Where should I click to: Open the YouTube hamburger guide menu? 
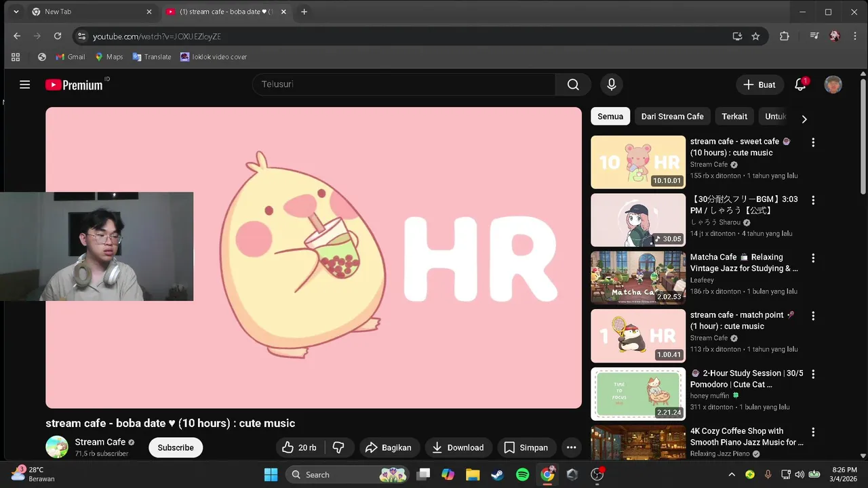coord(25,85)
